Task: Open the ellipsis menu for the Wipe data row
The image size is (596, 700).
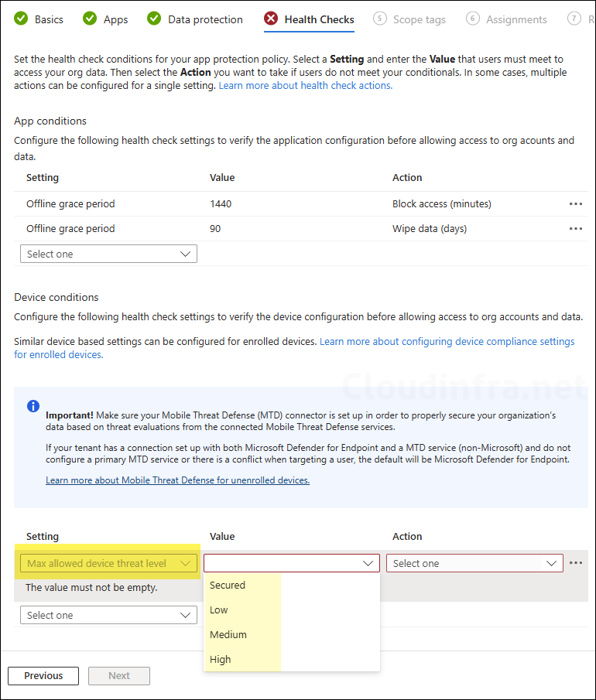Action: point(575,229)
